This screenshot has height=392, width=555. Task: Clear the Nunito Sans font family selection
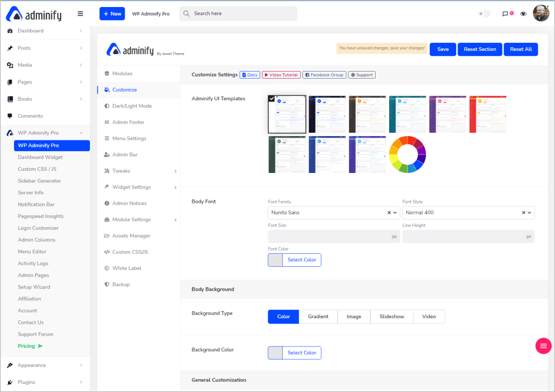point(389,213)
